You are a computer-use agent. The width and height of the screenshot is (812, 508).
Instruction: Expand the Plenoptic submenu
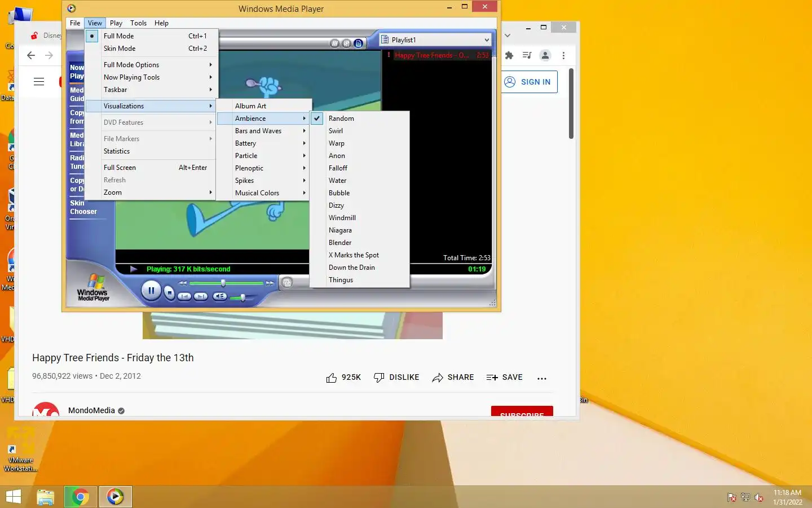pyautogui.click(x=264, y=168)
